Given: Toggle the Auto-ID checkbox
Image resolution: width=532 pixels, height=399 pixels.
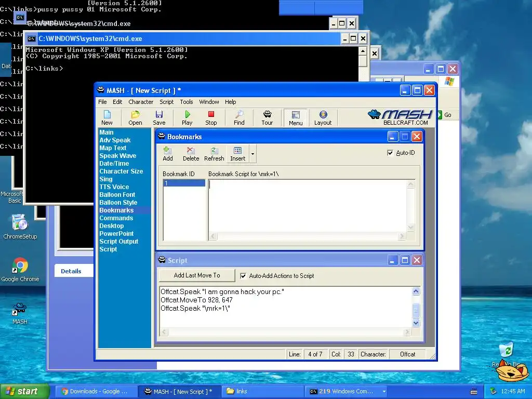Looking at the screenshot, I should point(390,153).
